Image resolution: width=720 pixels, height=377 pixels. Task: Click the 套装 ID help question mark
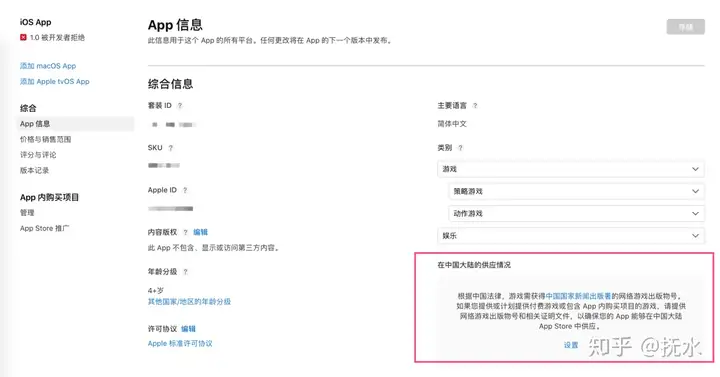click(180, 106)
